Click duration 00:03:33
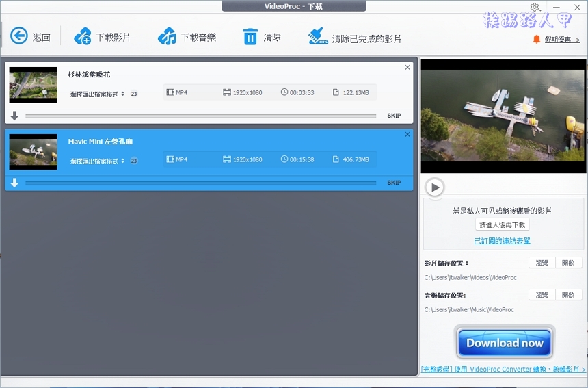 [297, 92]
